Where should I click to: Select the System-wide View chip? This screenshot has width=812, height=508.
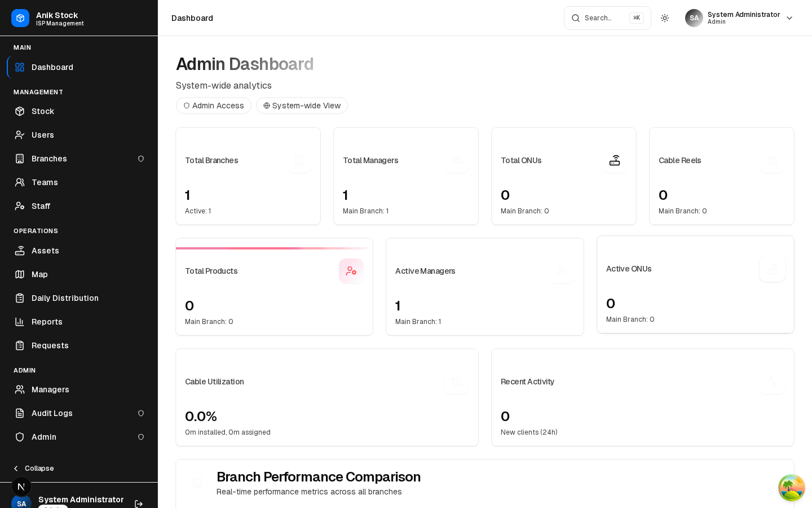(302, 106)
